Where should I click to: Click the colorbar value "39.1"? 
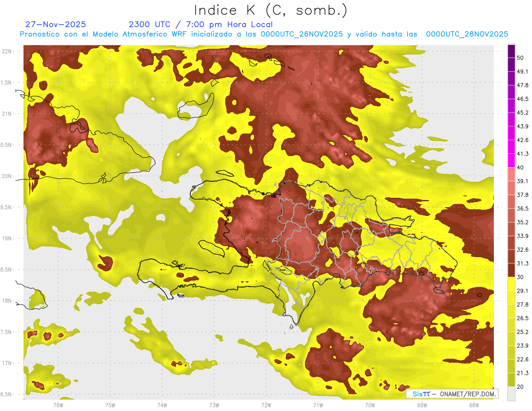coord(522,181)
